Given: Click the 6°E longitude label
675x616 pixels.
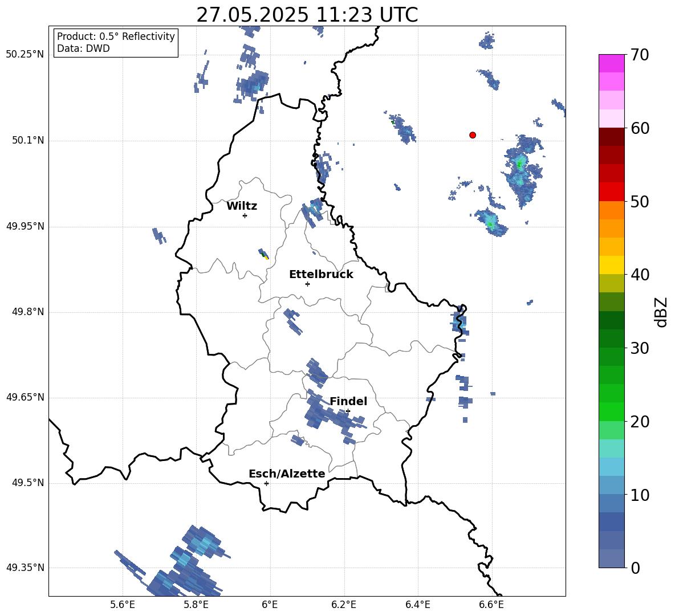Looking at the screenshot, I should [x=270, y=605].
